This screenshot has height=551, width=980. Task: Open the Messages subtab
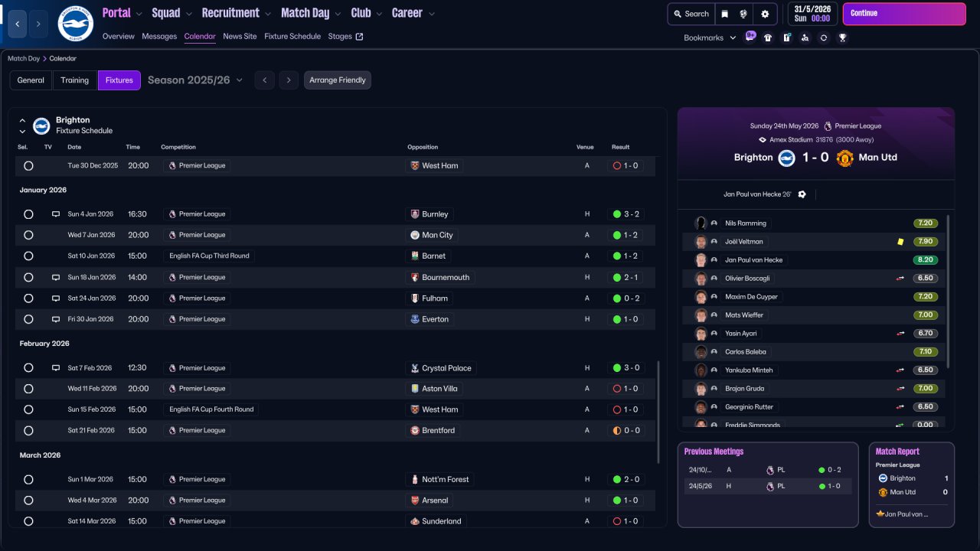159,37
